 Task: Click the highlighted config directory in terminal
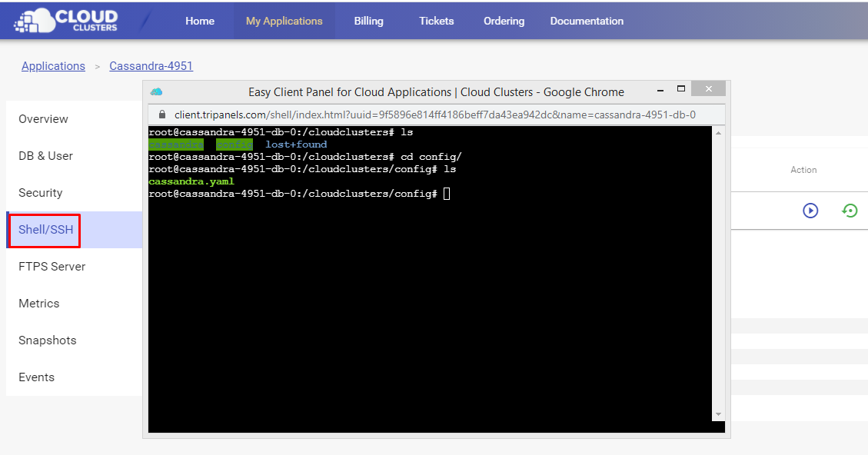coord(234,144)
